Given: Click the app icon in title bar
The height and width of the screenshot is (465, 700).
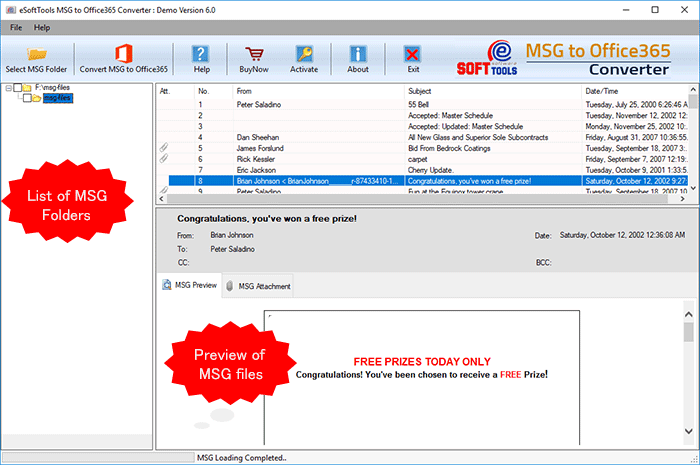Looking at the screenshot, I should pyautogui.click(x=11, y=10).
